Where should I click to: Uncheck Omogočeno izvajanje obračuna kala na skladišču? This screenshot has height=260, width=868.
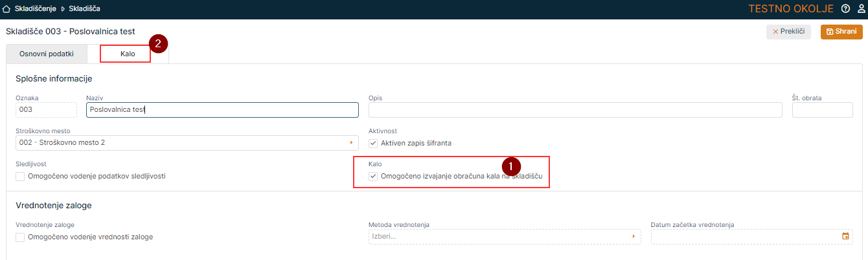click(373, 176)
